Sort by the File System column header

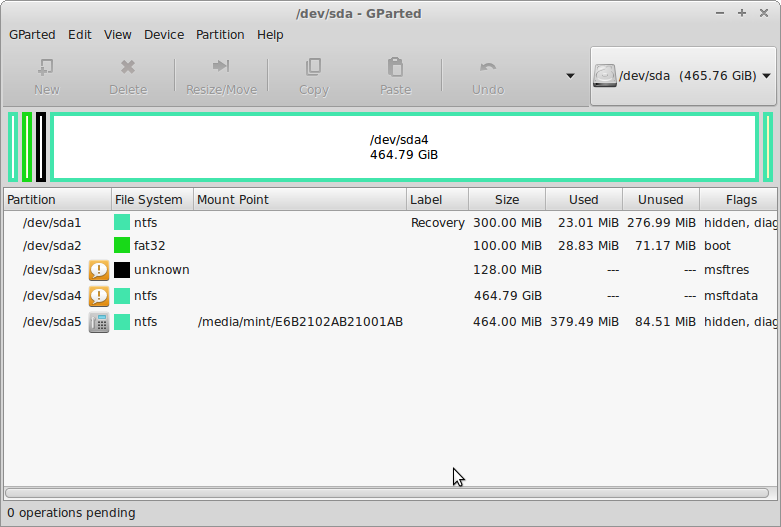tap(152, 200)
